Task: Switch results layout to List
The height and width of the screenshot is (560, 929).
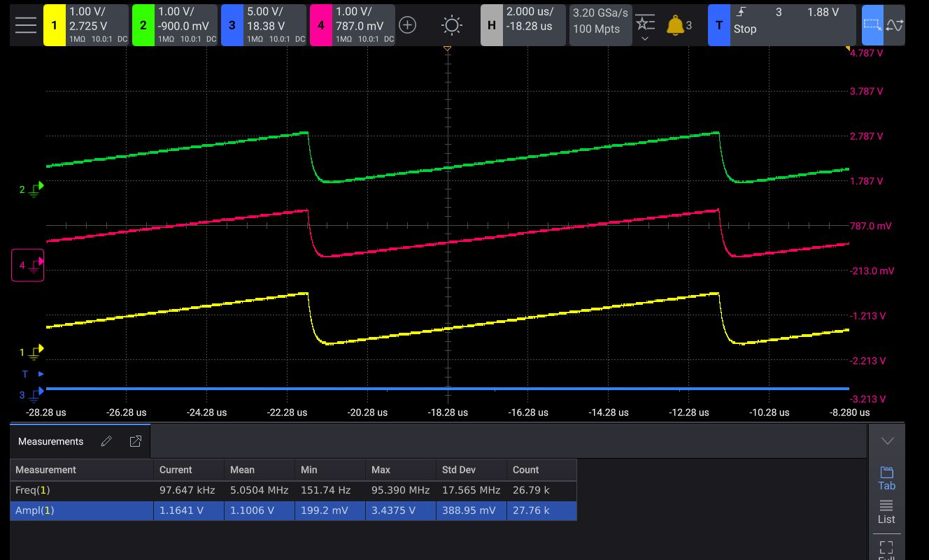Action: click(886, 512)
